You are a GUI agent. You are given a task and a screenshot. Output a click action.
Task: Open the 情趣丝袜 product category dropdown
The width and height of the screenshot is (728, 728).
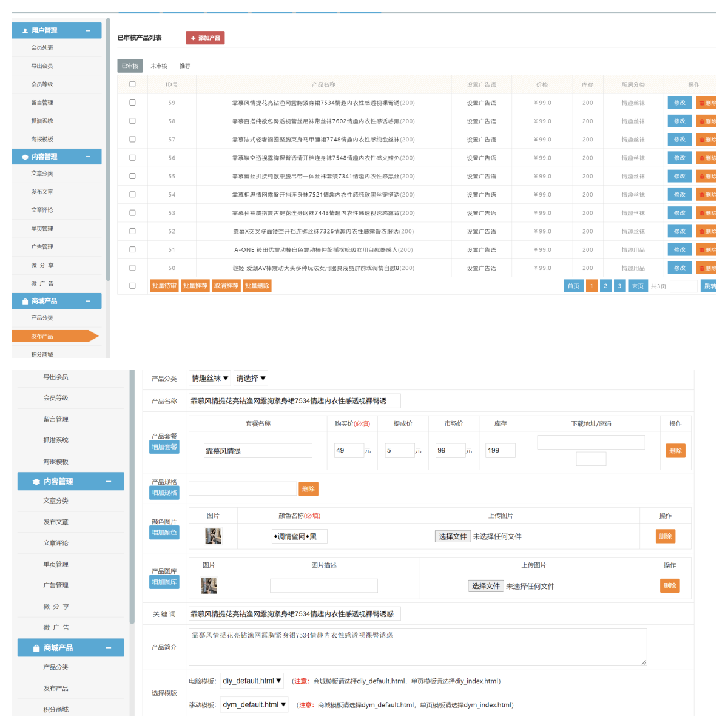click(210, 379)
